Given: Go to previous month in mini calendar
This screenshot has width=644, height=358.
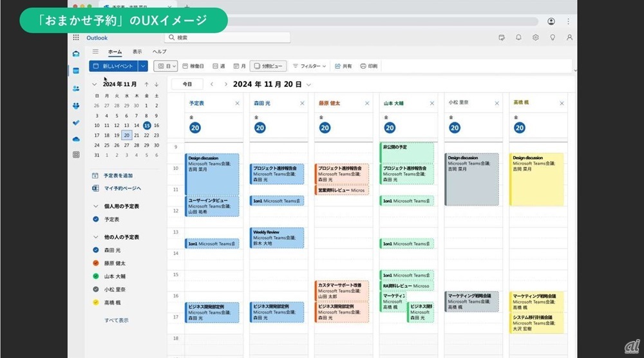Looking at the screenshot, I should pyautogui.click(x=146, y=84).
